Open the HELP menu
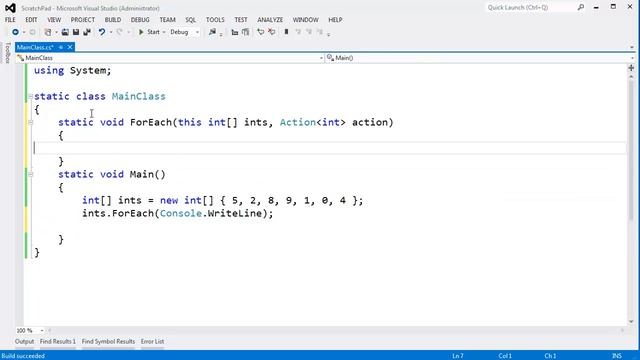The width and height of the screenshot is (640, 360). click(335, 20)
